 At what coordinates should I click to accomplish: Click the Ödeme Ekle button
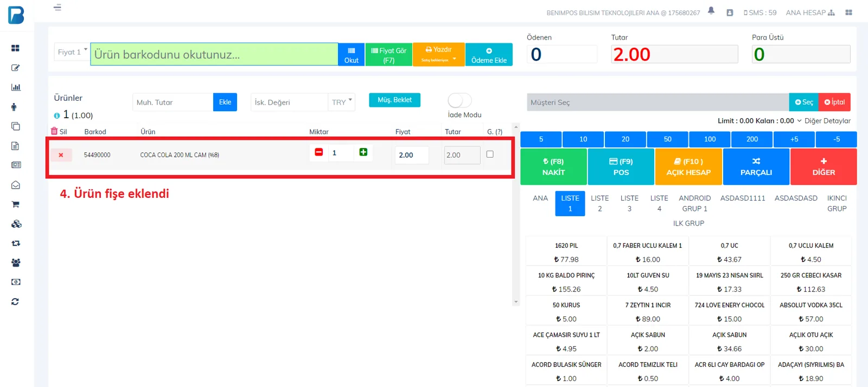pos(489,54)
